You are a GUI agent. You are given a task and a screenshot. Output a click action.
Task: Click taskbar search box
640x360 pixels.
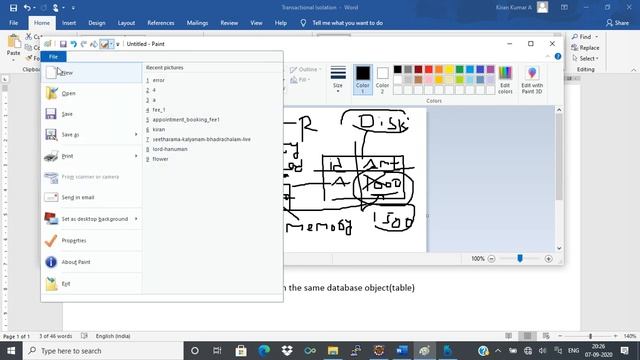pos(103,351)
